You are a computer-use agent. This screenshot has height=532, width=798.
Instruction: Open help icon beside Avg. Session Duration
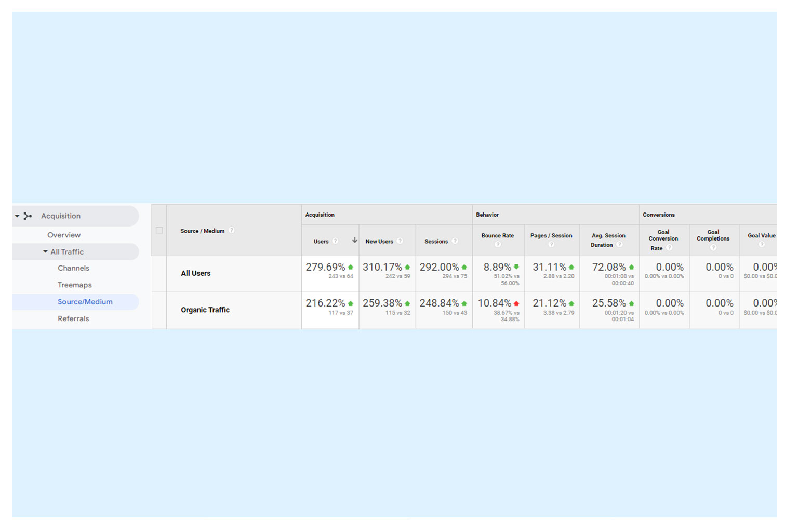point(619,244)
